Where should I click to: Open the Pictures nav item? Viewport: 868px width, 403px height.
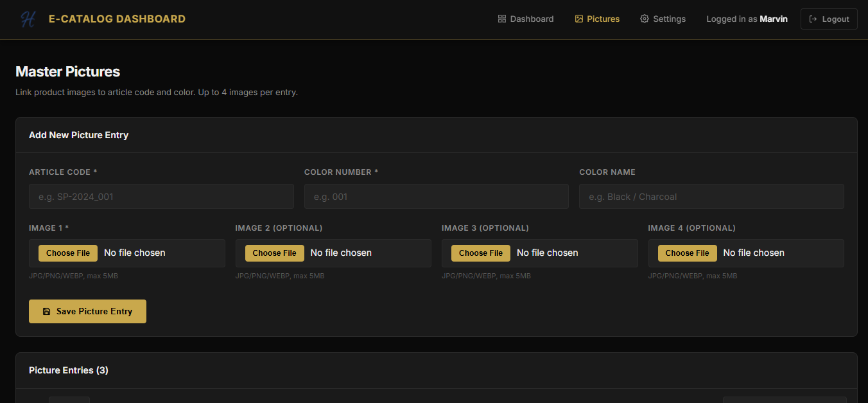point(597,19)
